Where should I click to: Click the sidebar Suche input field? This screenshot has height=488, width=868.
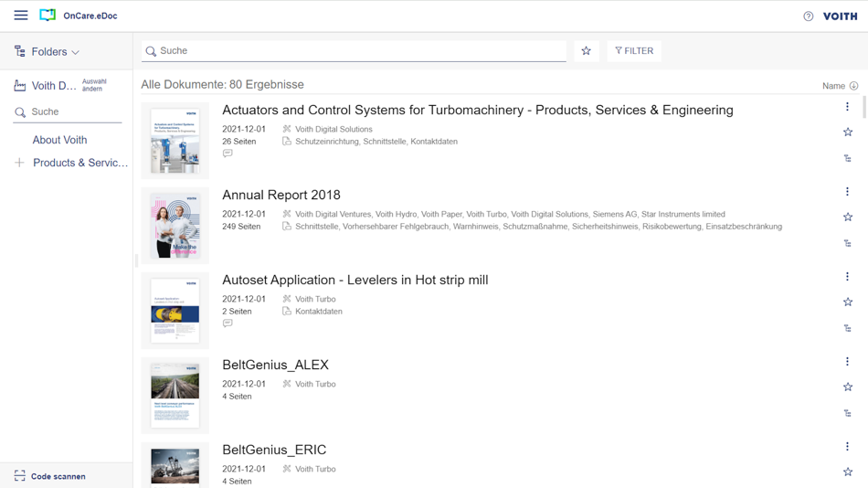coord(68,111)
